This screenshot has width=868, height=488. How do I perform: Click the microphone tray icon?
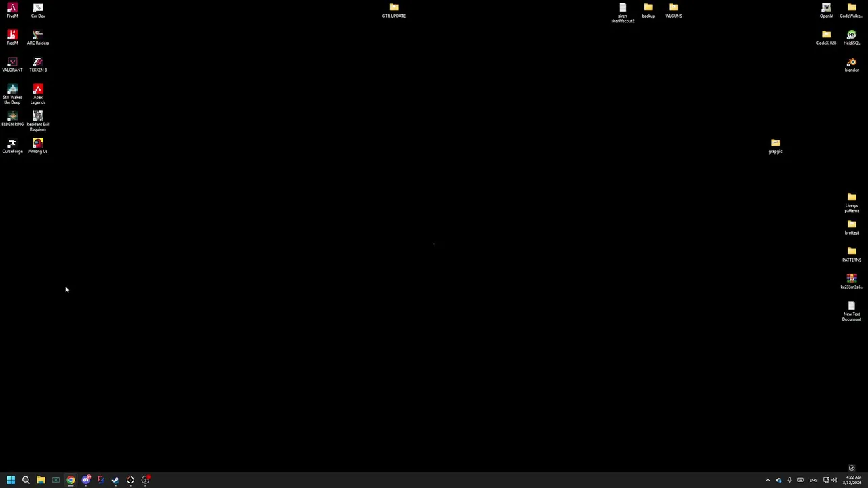(789, 480)
